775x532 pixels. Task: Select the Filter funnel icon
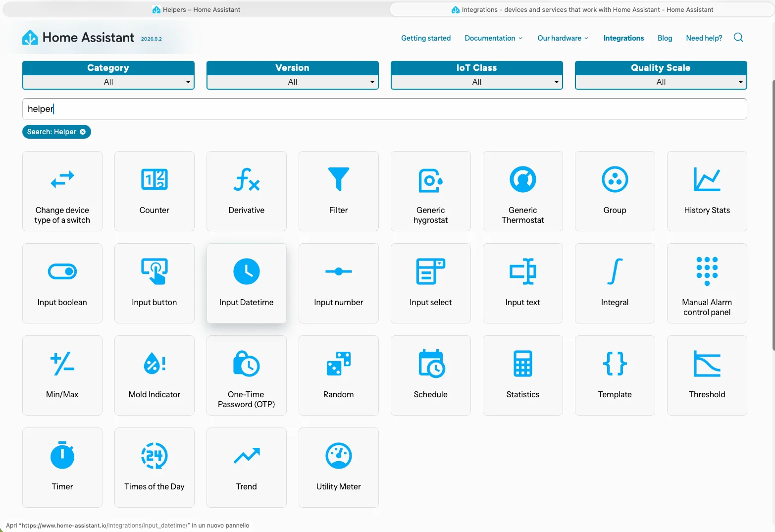(x=339, y=179)
